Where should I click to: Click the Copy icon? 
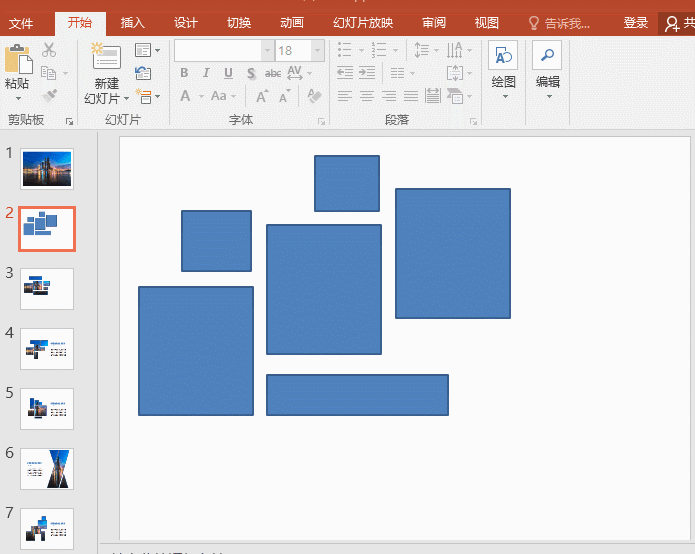pyautogui.click(x=48, y=73)
